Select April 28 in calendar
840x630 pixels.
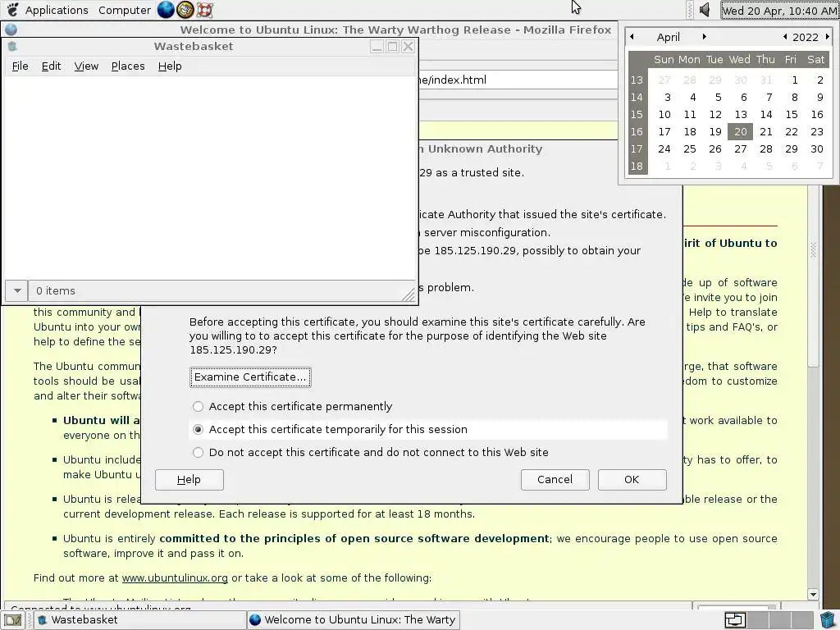click(x=766, y=149)
